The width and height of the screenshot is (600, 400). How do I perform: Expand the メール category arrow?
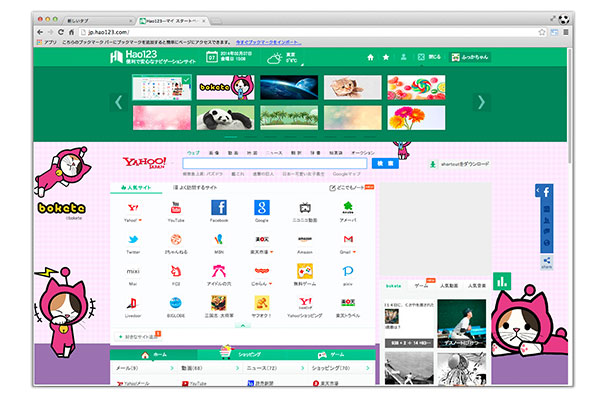click(172, 368)
